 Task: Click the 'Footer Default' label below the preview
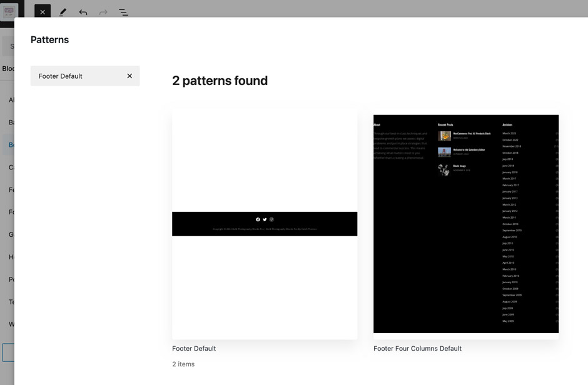click(194, 349)
